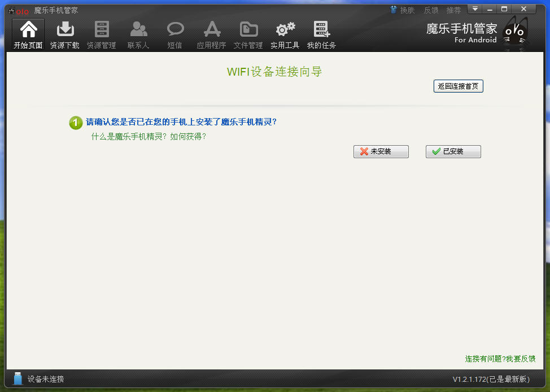Viewport: 550px width, 392px height.
Task: Click the app logo in title bar
Action: [19, 11]
